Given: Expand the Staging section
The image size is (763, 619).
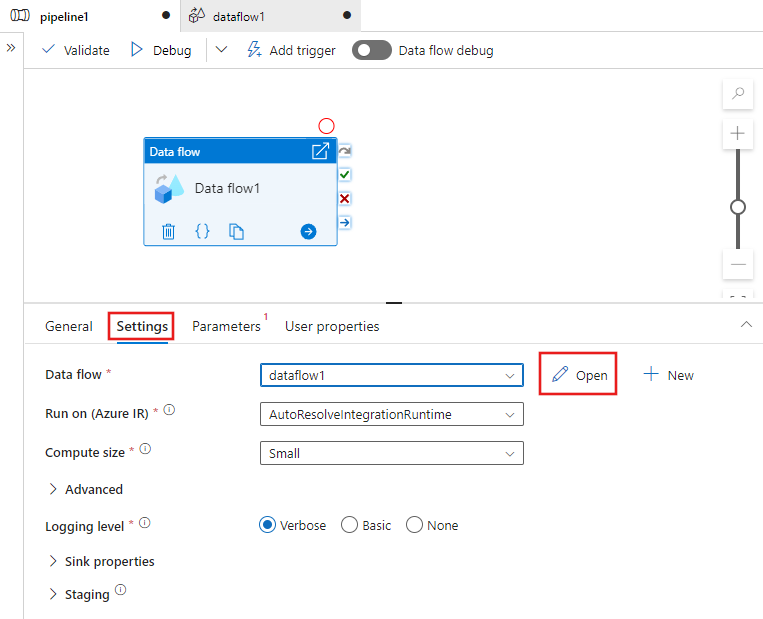Looking at the screenshot, I should point(79,594).
